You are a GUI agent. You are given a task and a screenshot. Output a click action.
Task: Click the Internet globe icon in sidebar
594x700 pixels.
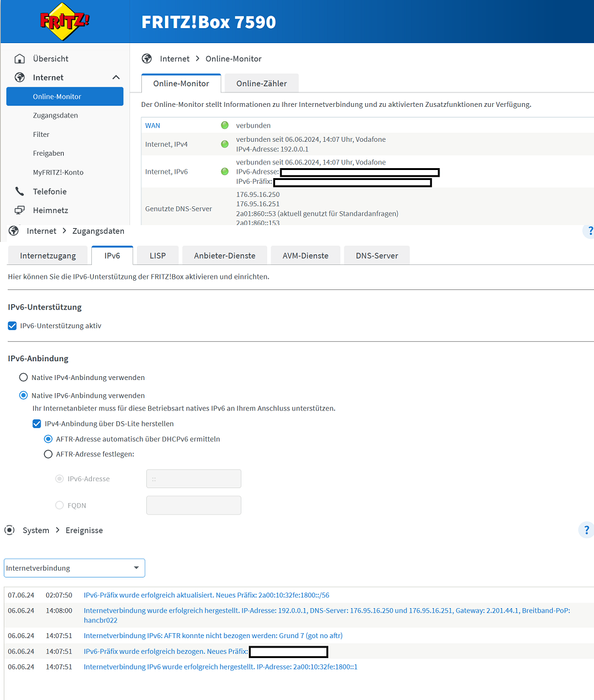[19, 77]
